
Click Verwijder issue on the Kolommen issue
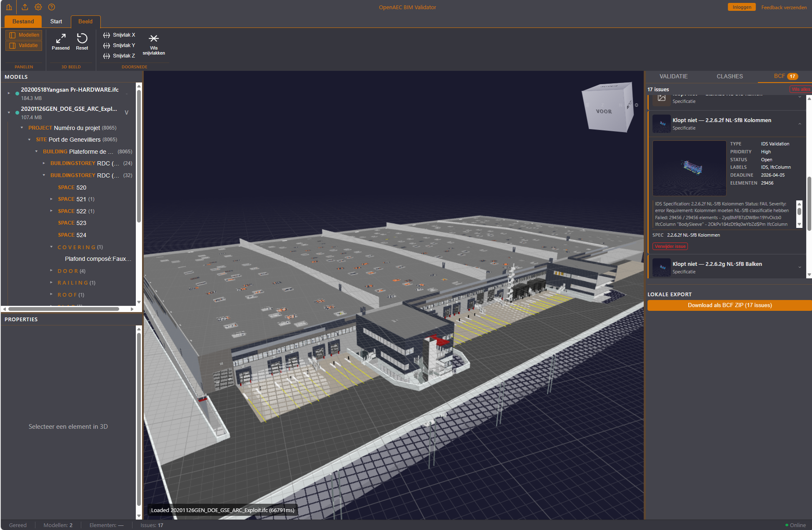pyautogui.click(x=670, y=246)
